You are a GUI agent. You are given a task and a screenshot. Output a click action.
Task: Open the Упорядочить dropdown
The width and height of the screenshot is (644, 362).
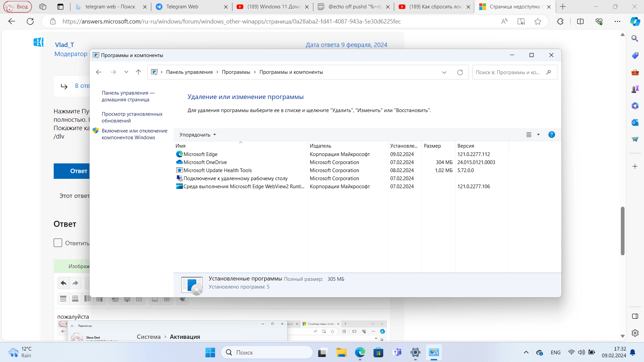[198, 135]
